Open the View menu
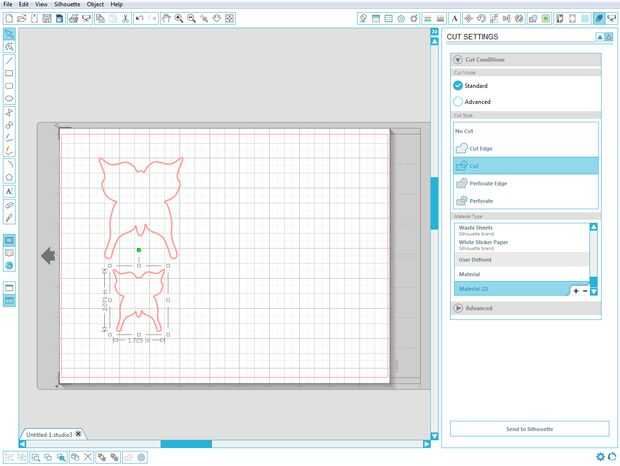 tap(41, 4)
